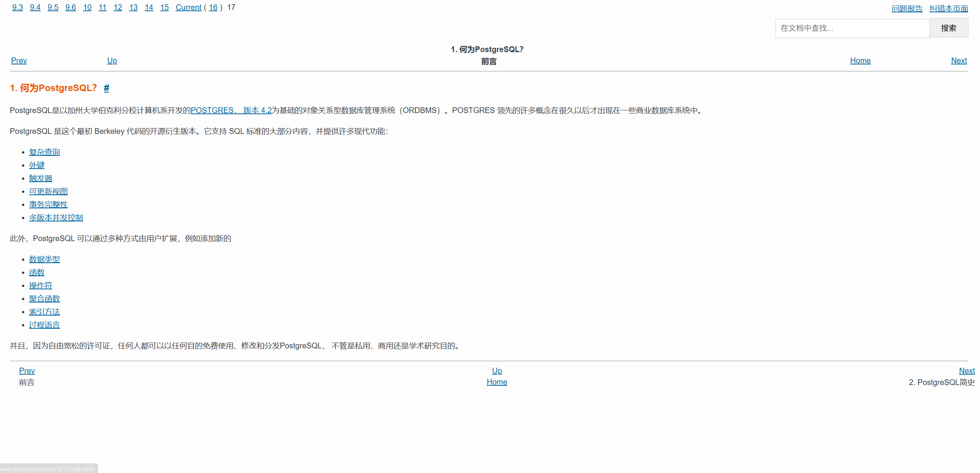The image size is (980, 473).
Task: Switch to version 15 docs
Action: [164, 7]
